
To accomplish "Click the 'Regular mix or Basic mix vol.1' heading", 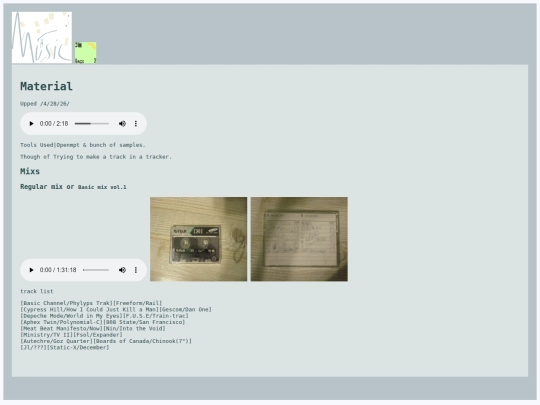I will pyautogui.click(x=73, y=187).
